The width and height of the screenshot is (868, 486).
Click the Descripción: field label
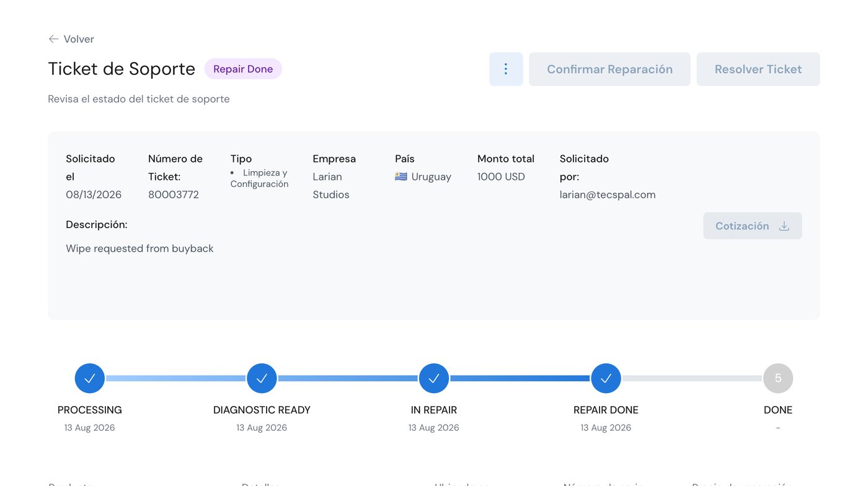[97, 224]
